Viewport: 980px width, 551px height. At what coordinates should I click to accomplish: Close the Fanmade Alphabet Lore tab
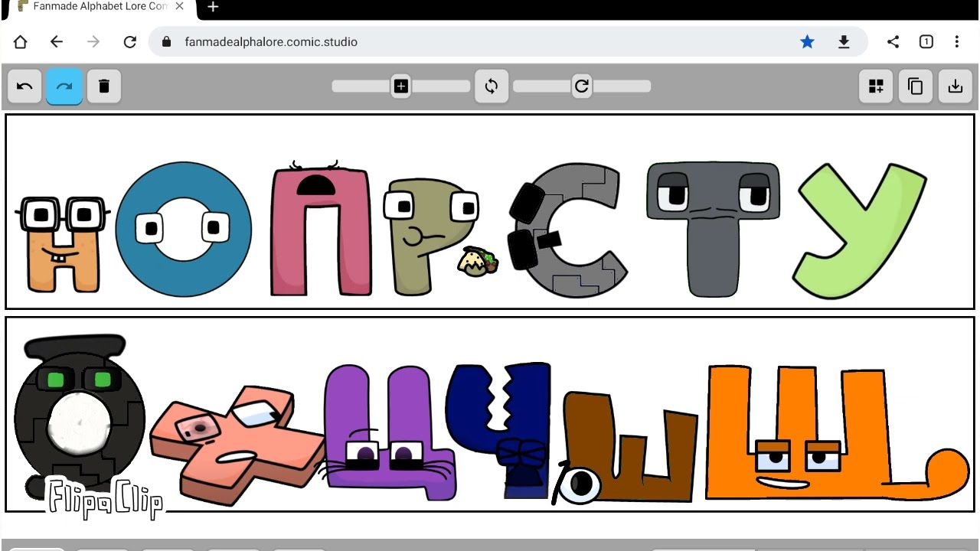pos(179,6)
